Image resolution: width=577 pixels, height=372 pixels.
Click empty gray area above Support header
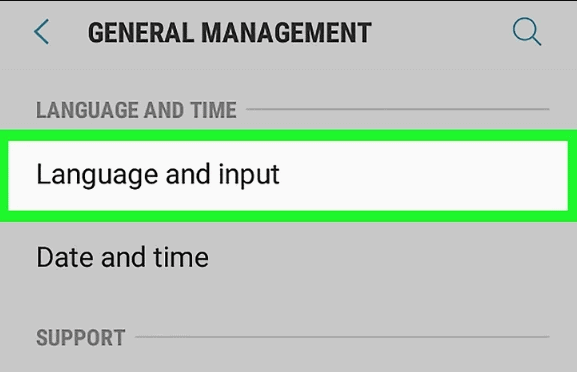288,307
